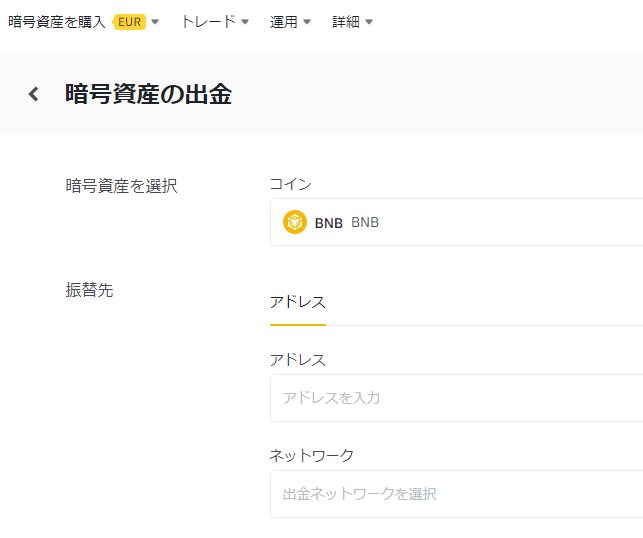Go back using the left chevron icon

pos(33,94)
